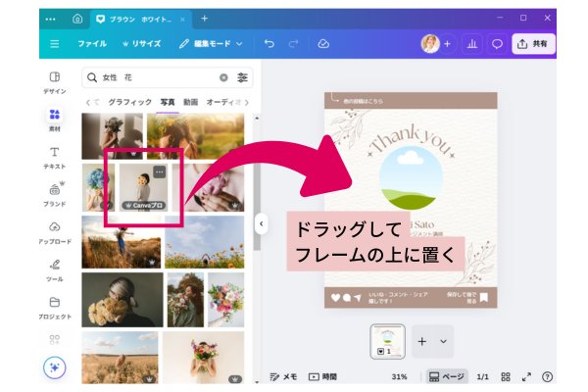Toggle fullscreen presentation mode icon
This screenshot has width=588, height=392.
click(x=526, y=376)
